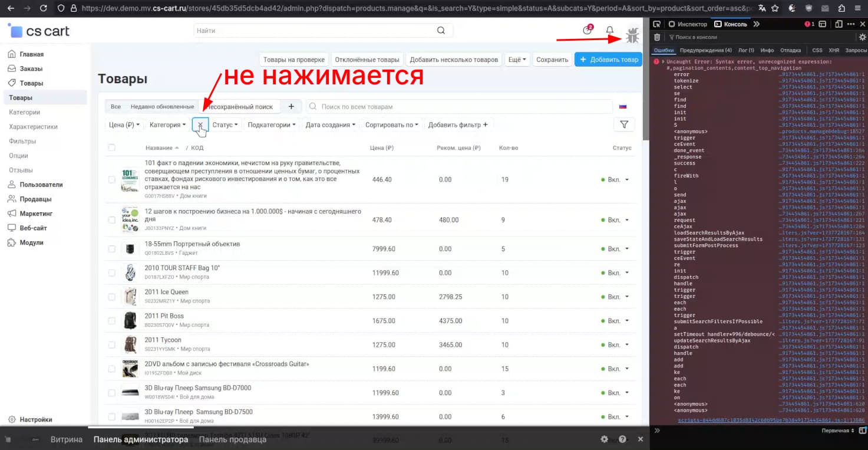Expand the Uncaught Error console entry
This screenshot has height=450, width=868.
tap(664, 61)
